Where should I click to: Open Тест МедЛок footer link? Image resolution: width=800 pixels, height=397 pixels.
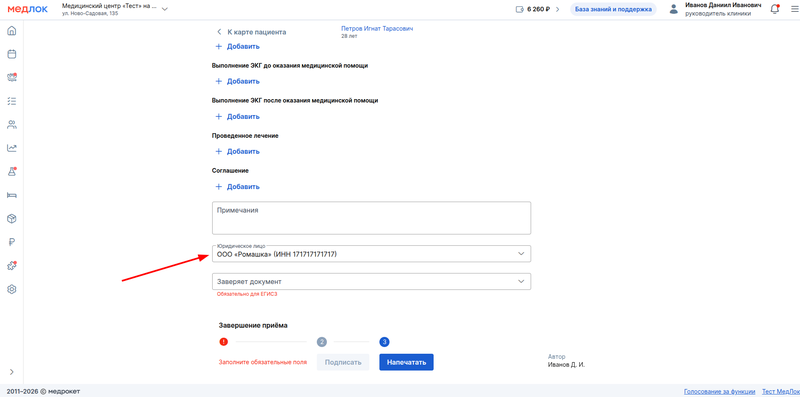781,391
